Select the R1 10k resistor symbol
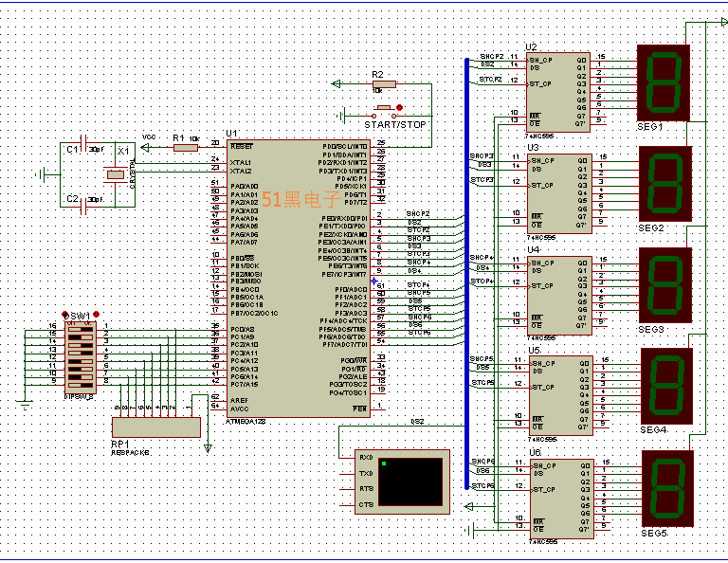Viewport: 728px width, 563px height. click(186, 148)
